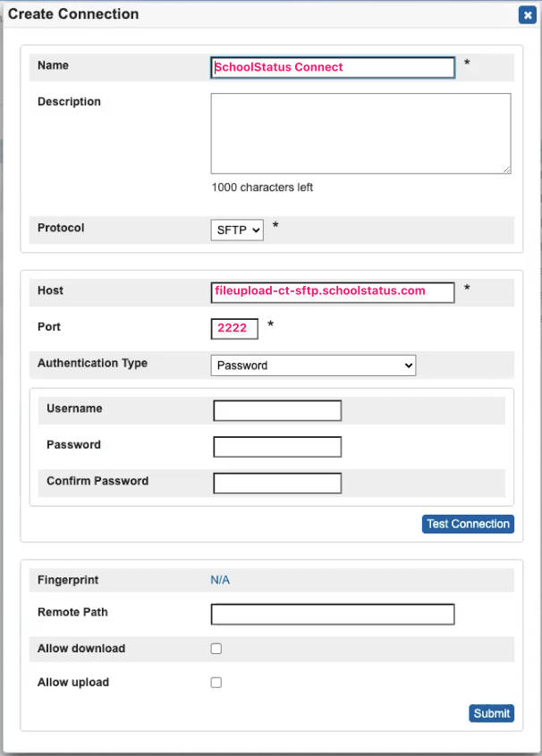Enable the Allow download checkbox

216,649
